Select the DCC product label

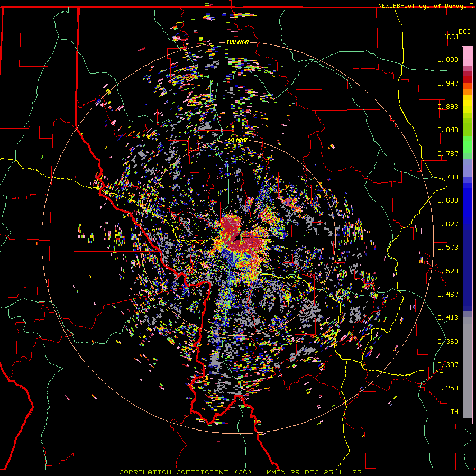465,32
